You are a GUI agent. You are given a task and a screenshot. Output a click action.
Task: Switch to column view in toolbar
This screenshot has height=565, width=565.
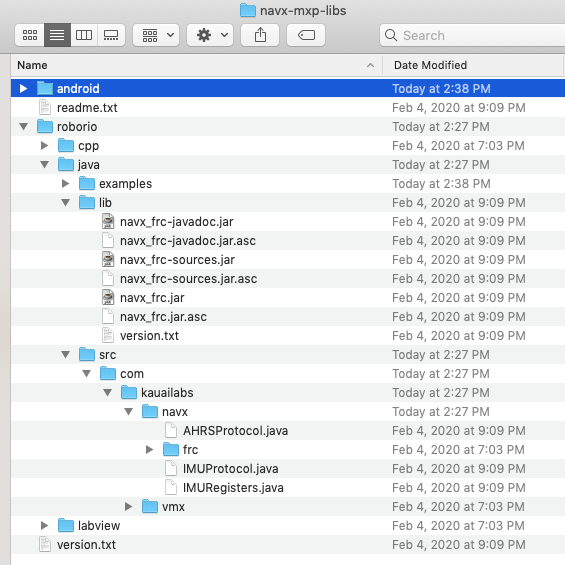(x=84, y=35)
